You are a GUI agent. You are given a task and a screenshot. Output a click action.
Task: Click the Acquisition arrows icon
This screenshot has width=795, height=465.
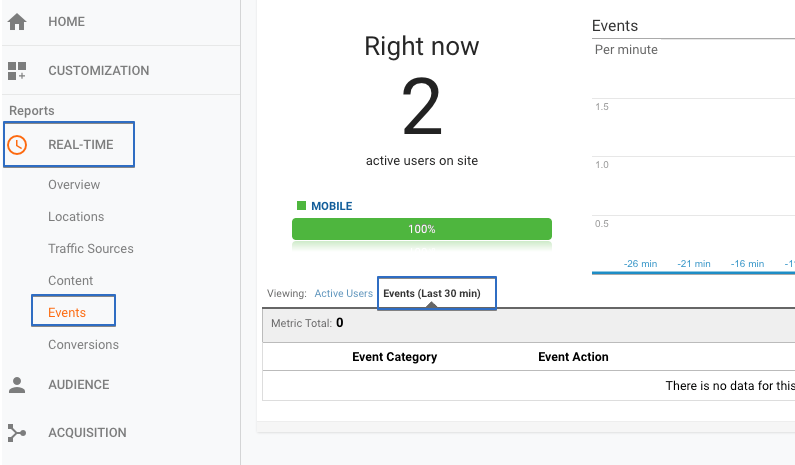(x=17, y=433)
